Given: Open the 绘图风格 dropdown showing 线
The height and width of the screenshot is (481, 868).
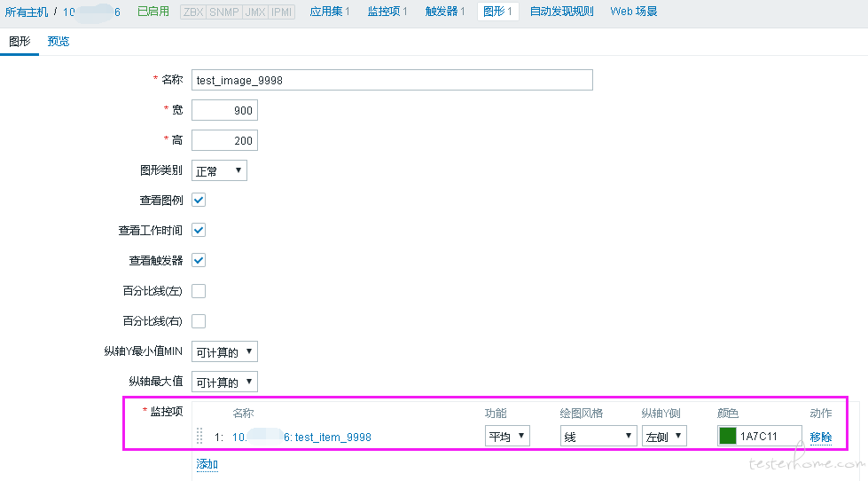Looking at the screenshot, I should click(598, 436).
